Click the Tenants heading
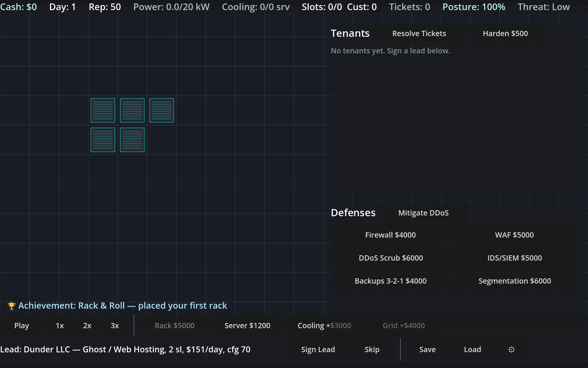This screenshot has height=368, width=588. [350, 33]
